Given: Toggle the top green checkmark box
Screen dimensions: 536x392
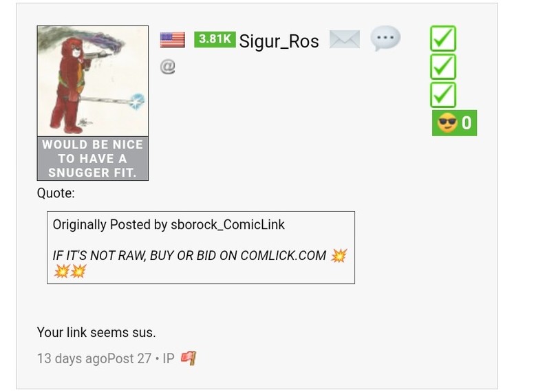Looking at the screenshot, I should click(x=443, y=39).
